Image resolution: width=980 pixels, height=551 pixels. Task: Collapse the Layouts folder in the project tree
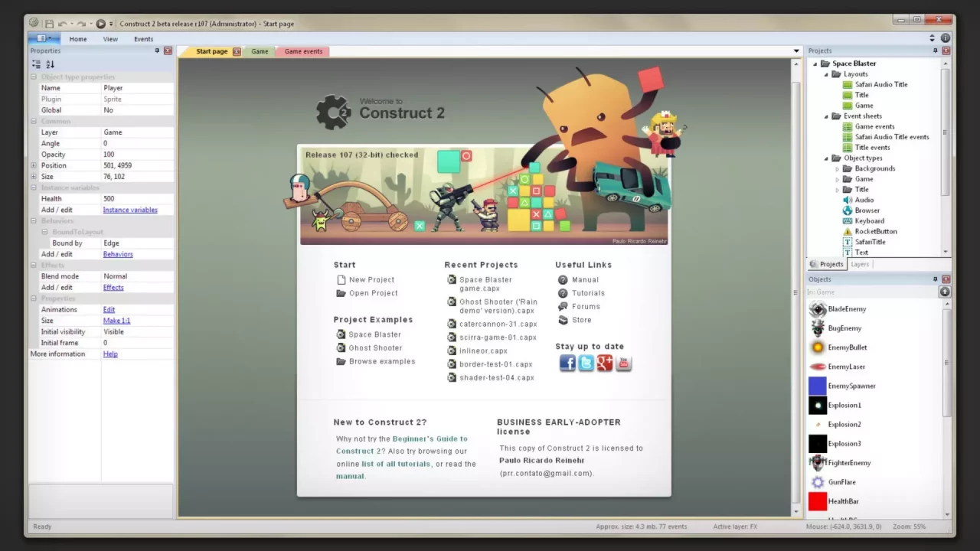pyautogui.click(x=825, y=73)
